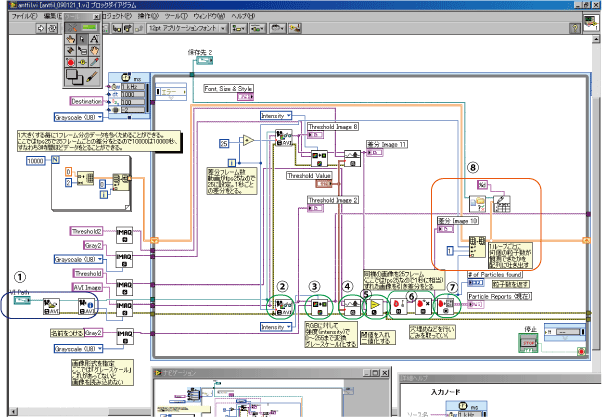The width and height of the screenshot is (602, 417).
Task: Click the VI Path control terminal
Action: coord(22,301)
